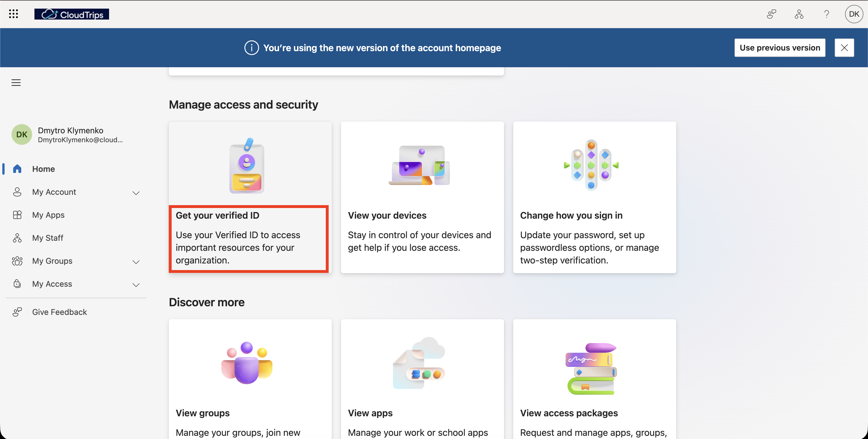
Task: Open the organization chart icon in the top bar
Action: pyautogui.click(x=799, y=14)
